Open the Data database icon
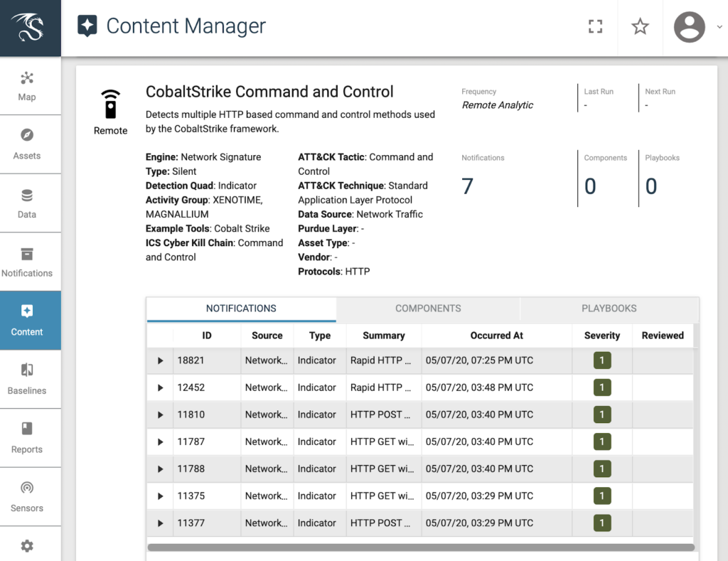Viewport: 728px width, 561px height. click(27, 196)
